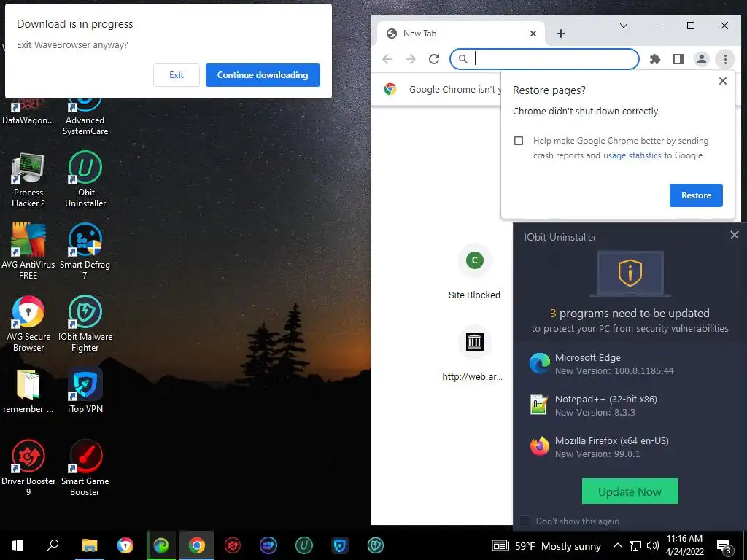Check Don't show this again box
The width and height of the screenshot is (747, 560).
coord(525,521)
